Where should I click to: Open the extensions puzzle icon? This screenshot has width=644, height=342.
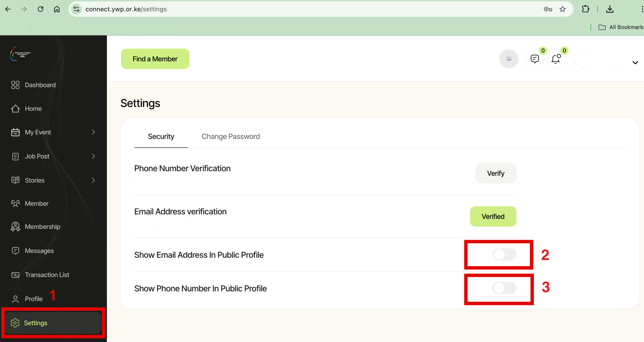point(586,9)
